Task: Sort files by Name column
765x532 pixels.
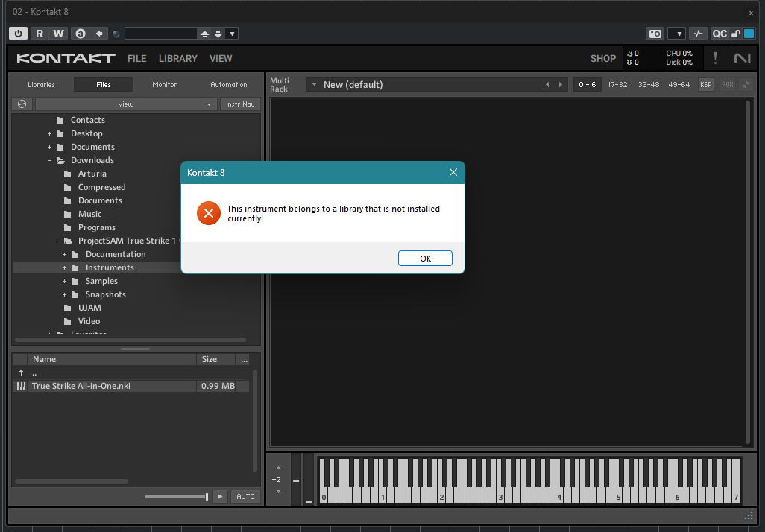Action: pyautogui.click(x=112, y=359)
